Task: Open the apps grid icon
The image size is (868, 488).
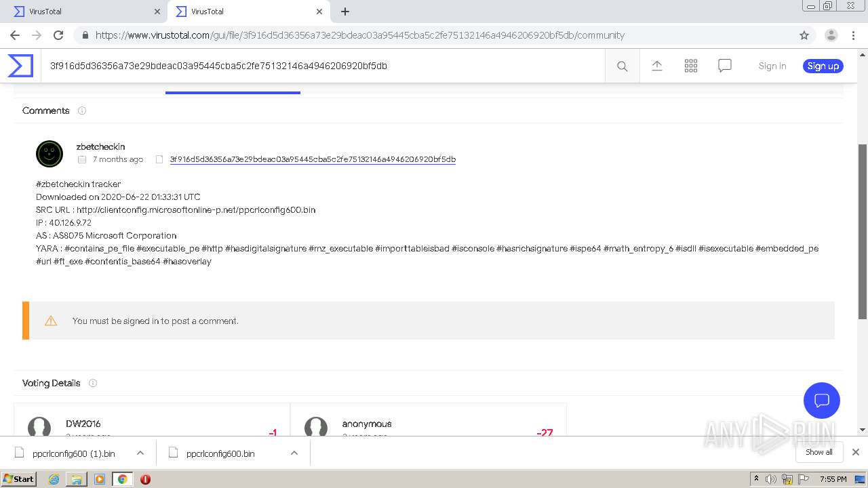Action: click(x=690, y=66)
